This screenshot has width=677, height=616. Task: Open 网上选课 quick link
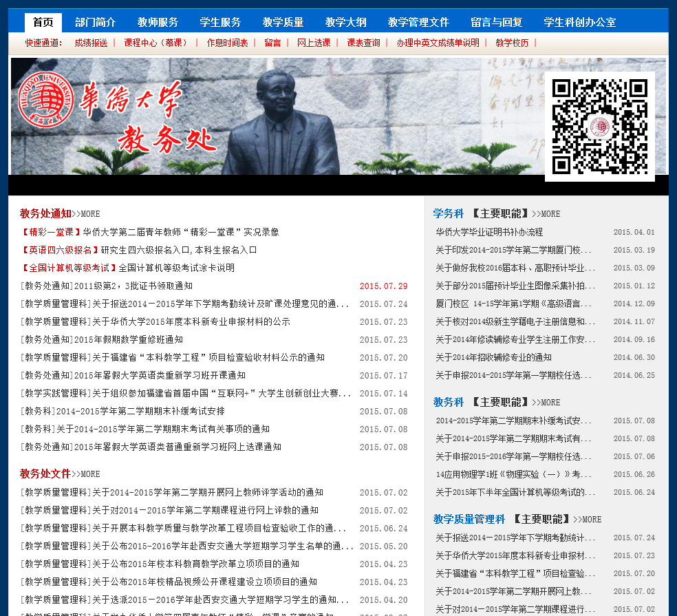click(314, 43)
